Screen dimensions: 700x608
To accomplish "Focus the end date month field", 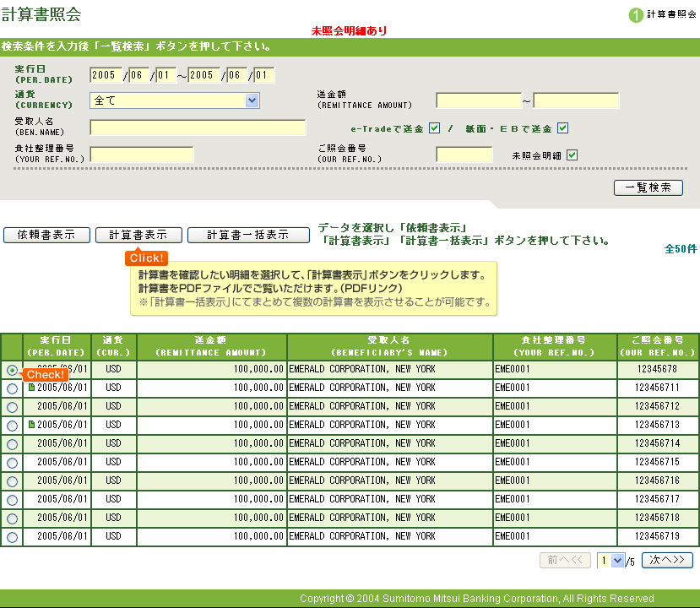I will click(237, 75).
